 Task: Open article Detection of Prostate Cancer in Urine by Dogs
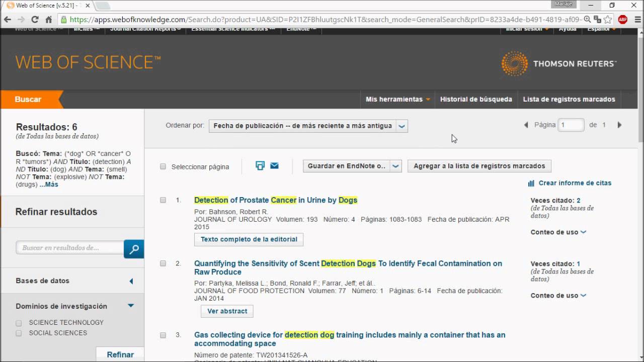click(276, 200)
